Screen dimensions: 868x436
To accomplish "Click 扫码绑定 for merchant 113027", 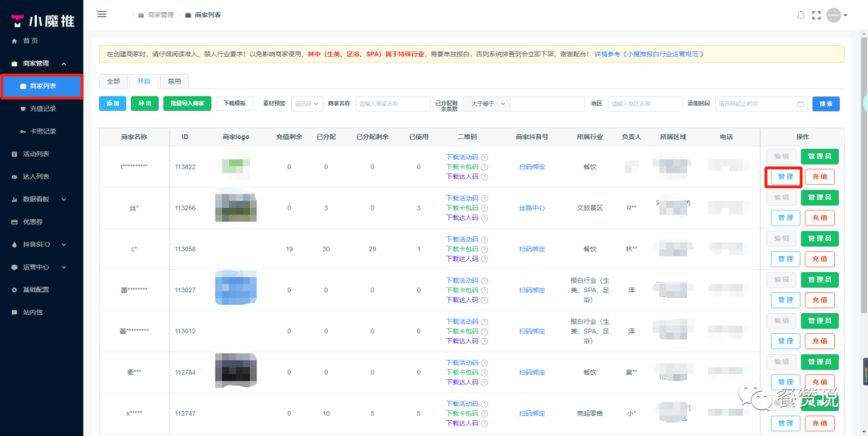I will pyautogui.click(x=532, y=290).
